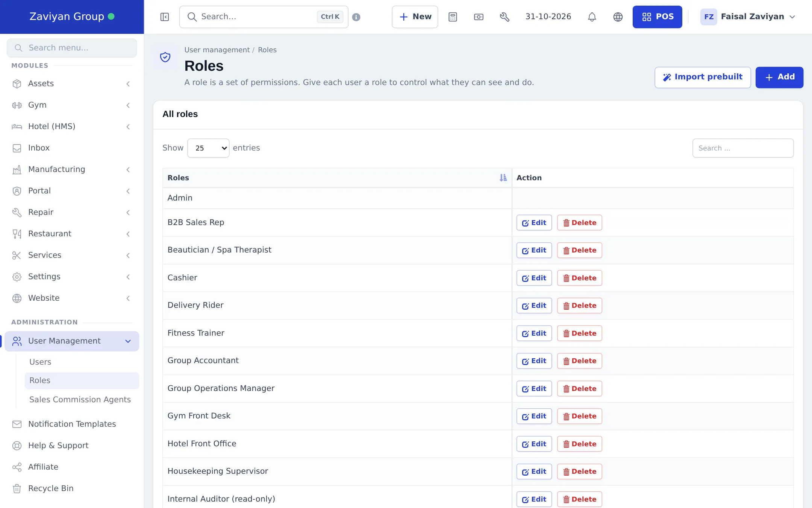Click the Import prebuilt button

coord(703,77)
